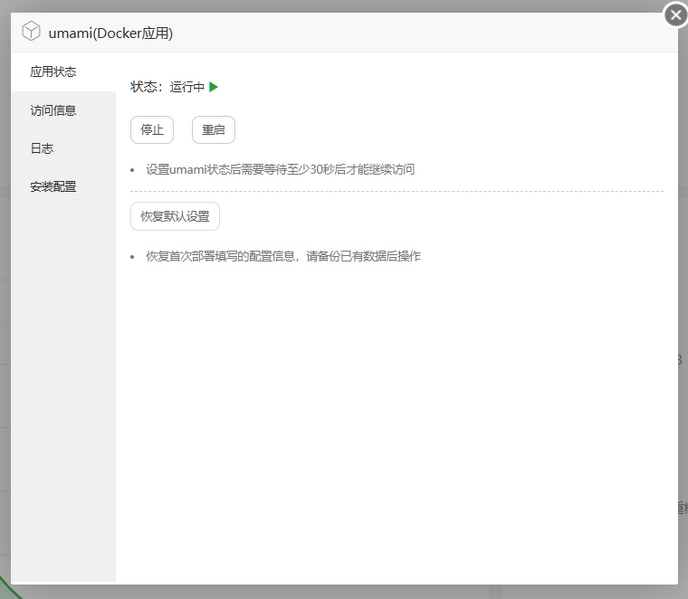Click the bullet point before 恢复首次部署 note
The width and height of the screenshot is (688, 599).
click(x=133, y=257)
